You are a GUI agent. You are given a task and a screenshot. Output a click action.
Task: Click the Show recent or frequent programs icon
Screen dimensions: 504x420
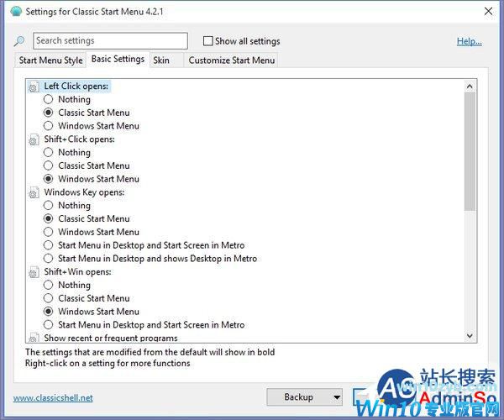click(34, 337)
